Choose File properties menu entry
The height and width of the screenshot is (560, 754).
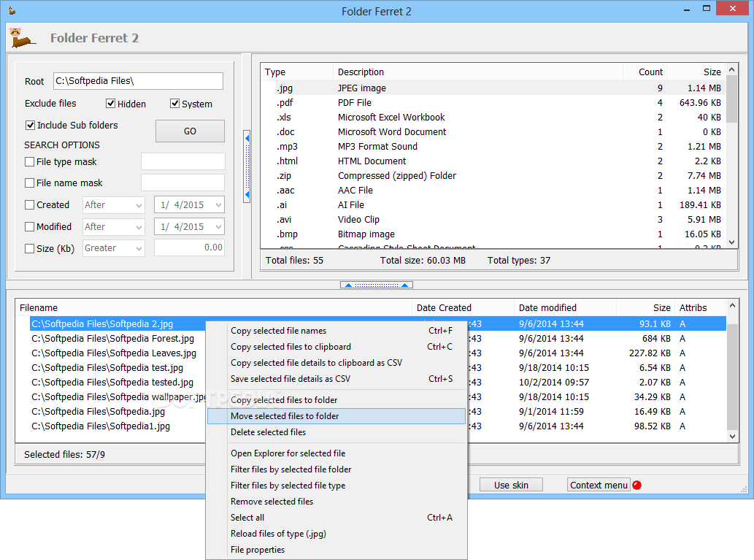point(336,550)
